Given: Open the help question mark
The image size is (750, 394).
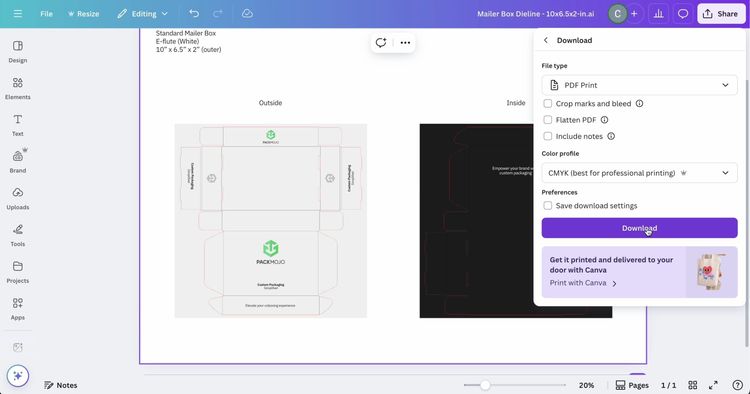Looking at the screenshot, I should coord(738,385).
